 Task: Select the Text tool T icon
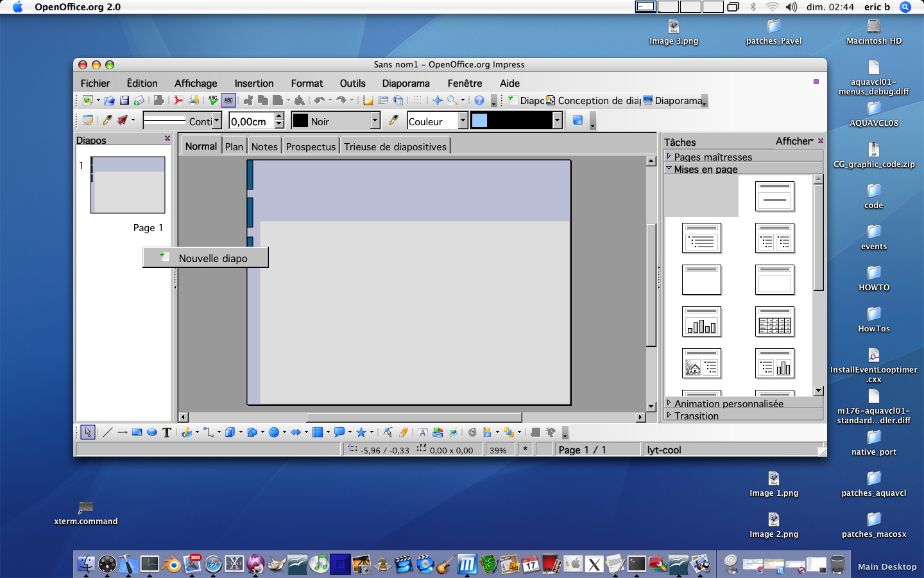pos(167,432)
